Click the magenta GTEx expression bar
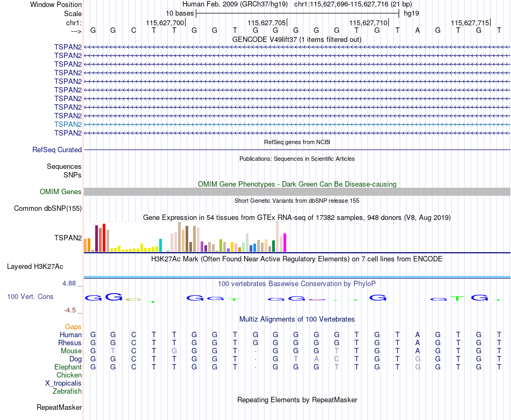 pos(285,243)
